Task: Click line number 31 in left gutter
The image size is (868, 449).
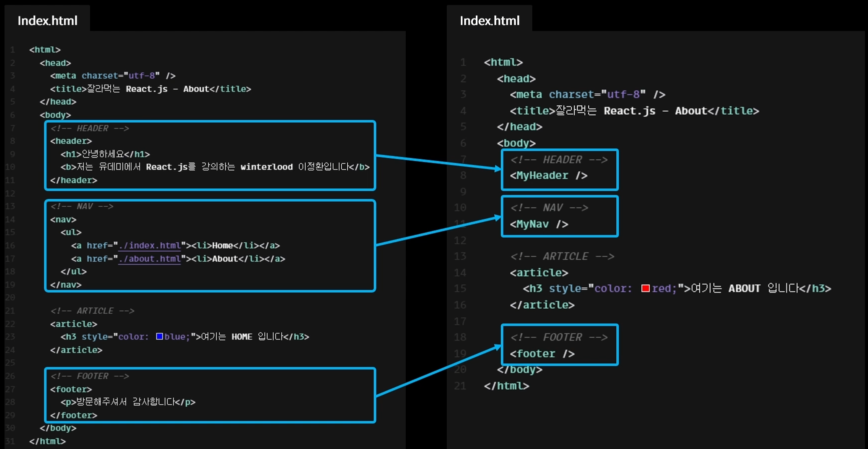Action: (x=10, y=441)
